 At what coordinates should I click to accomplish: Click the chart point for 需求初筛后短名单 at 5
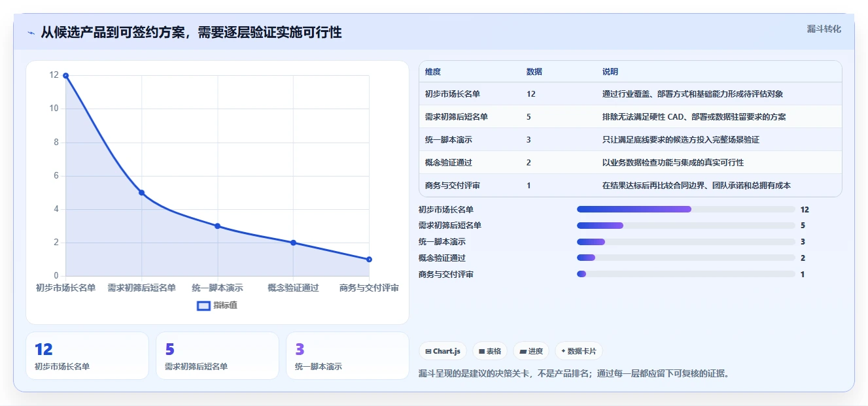click(141, 193)
